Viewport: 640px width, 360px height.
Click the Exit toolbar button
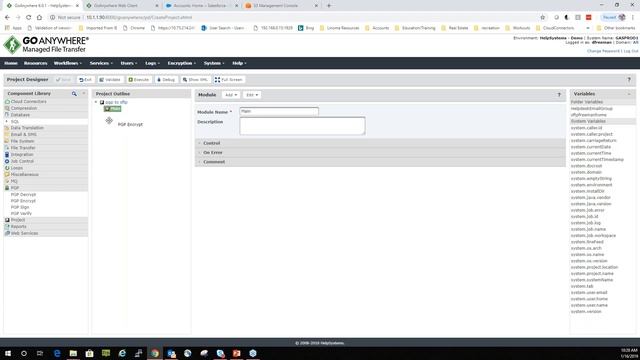[86, 80]
